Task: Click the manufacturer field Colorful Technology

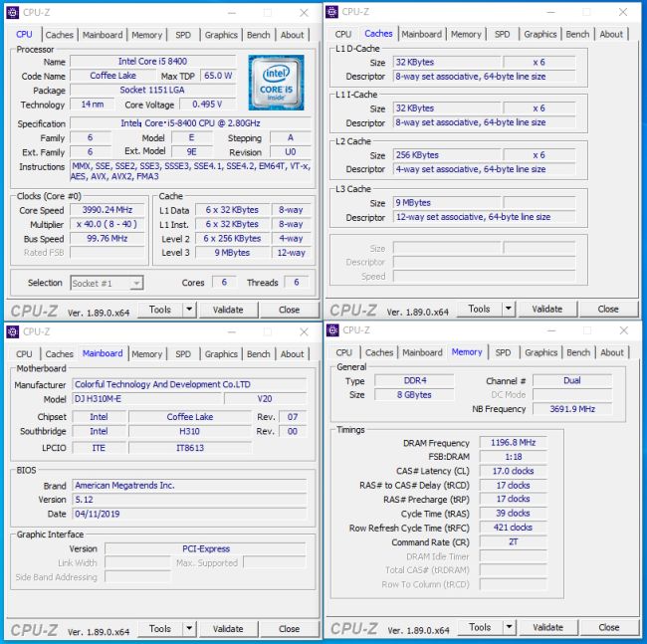Action: pos(189,384)
